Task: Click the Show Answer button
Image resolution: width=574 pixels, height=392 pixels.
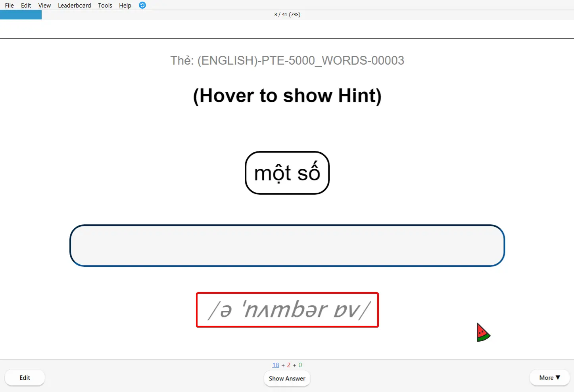Action: [x=287, y=378]
